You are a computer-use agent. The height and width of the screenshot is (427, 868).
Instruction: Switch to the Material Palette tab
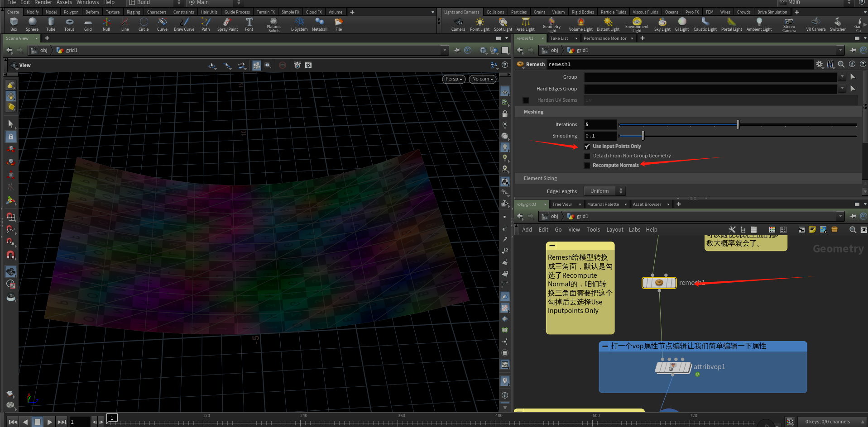[603, 204]
